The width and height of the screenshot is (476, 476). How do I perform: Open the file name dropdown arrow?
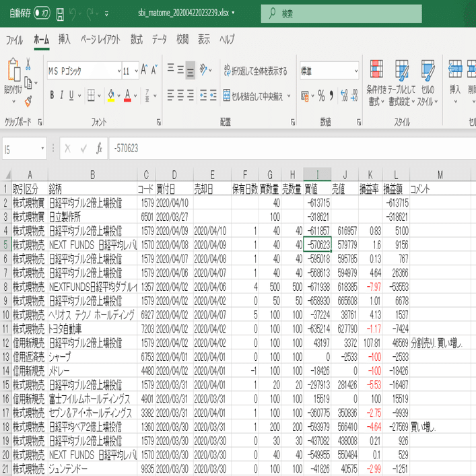click(x=233, y=13)
